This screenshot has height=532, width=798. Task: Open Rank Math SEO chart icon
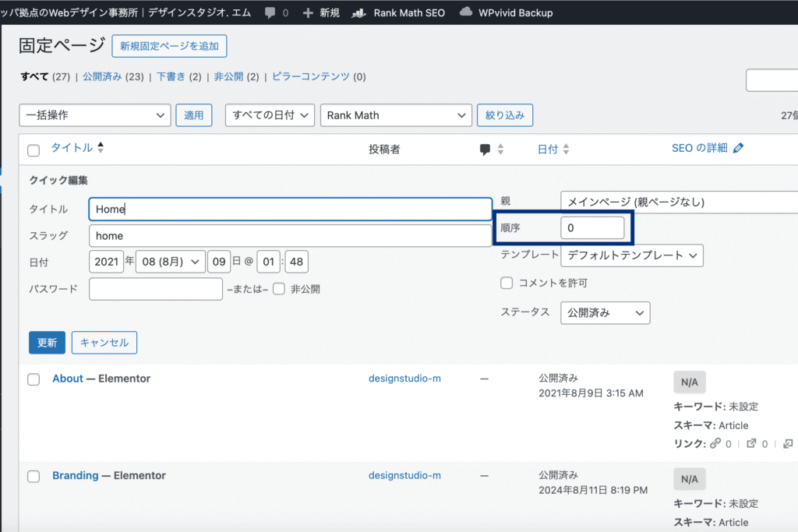(x=358, y=12)
